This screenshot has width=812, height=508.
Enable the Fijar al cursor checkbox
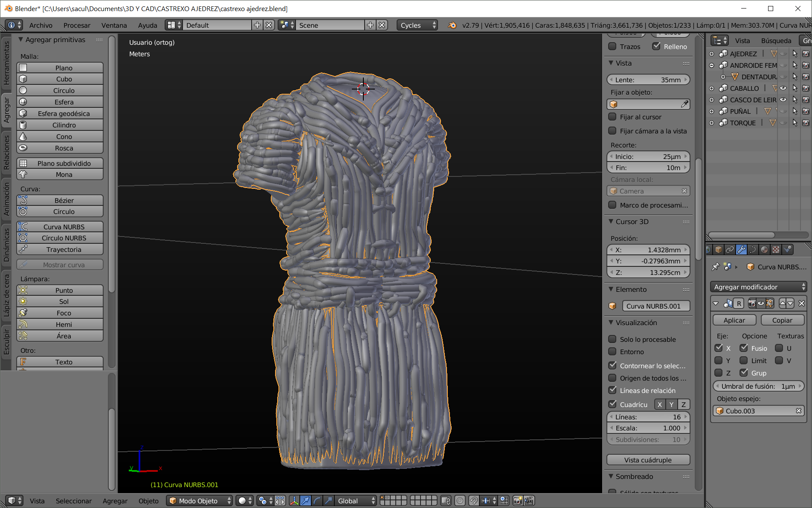pos(612,117)
